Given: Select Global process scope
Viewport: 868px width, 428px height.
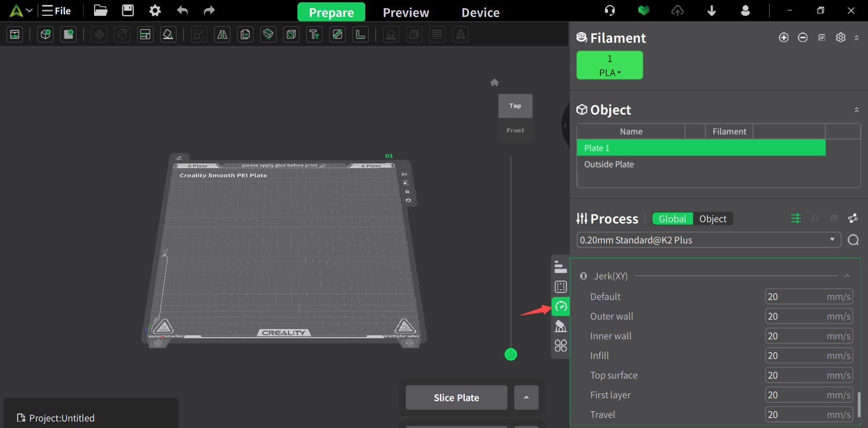Looking at the screenshot, I should click(x=672, y=219).
